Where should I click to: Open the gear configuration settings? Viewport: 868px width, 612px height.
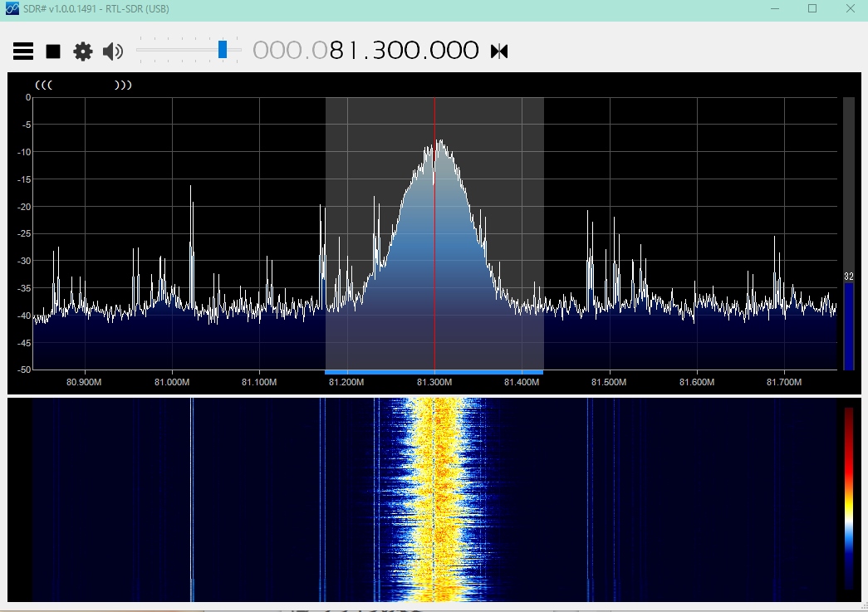pyautogui.click(x=83, y=51)
